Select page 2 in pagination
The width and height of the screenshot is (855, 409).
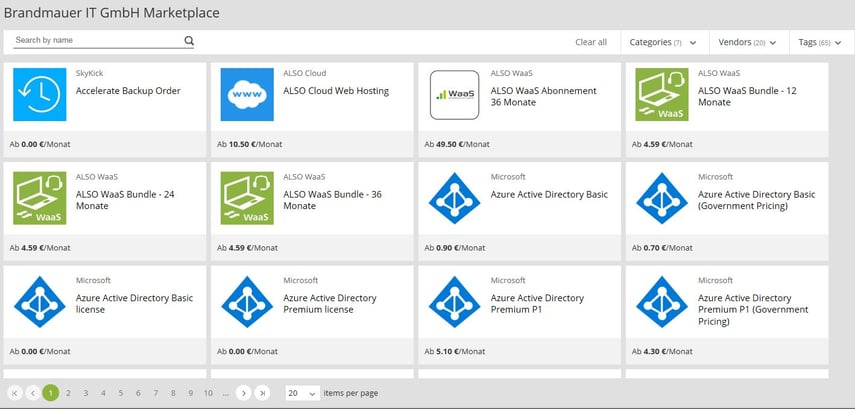point(68,393)
